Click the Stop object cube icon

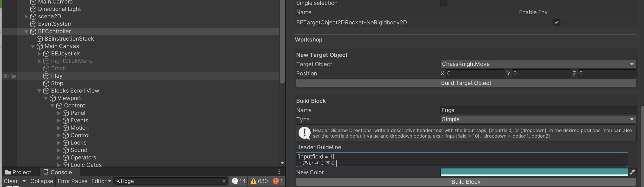[x=46, y=84]
